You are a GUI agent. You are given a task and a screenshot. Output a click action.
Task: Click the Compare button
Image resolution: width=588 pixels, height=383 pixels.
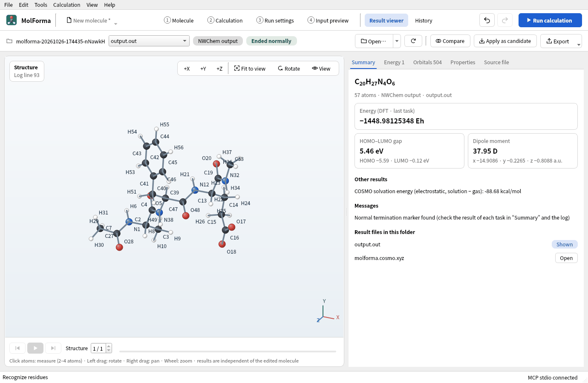click(x=450, y=41)
